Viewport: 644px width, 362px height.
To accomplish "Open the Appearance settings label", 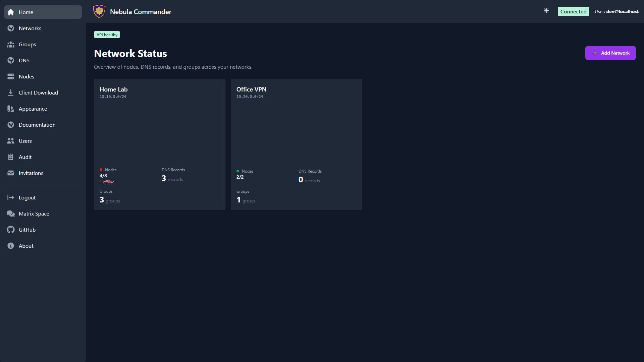I will coord(33,109).
